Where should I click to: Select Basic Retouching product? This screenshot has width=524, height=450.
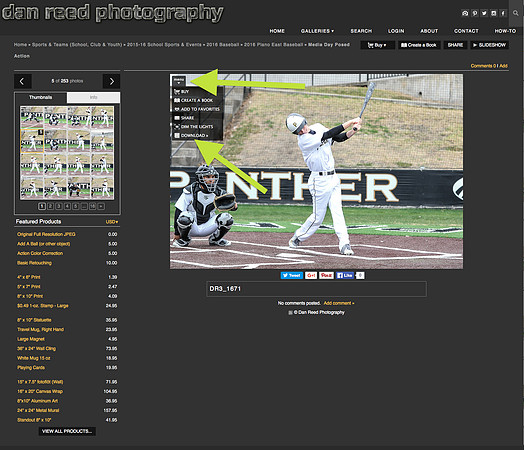(34, 263)
